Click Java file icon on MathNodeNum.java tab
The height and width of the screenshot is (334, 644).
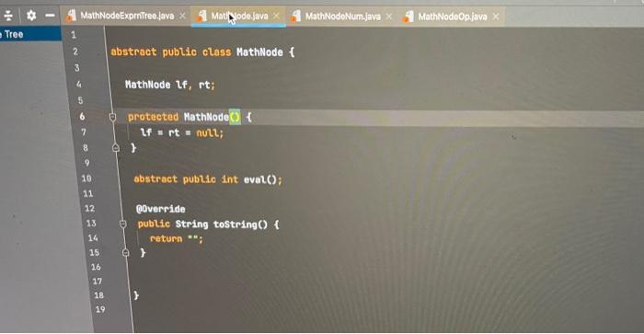click(295, 16)
